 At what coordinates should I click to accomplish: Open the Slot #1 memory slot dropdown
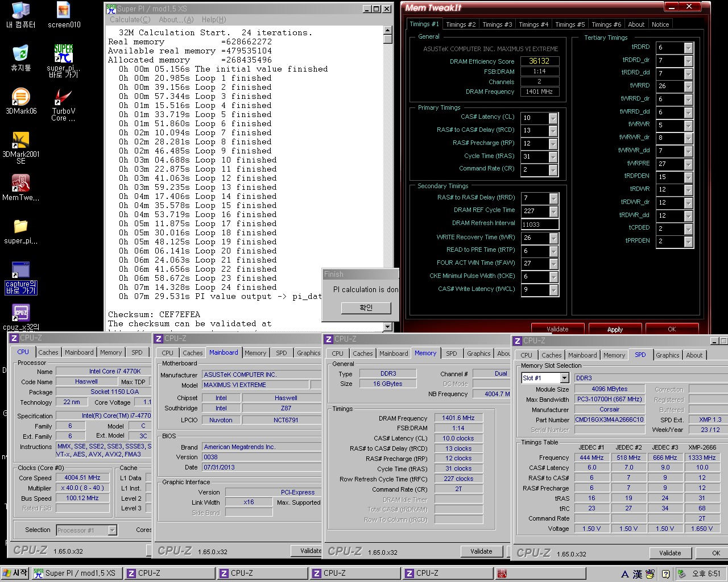point(564,378)
